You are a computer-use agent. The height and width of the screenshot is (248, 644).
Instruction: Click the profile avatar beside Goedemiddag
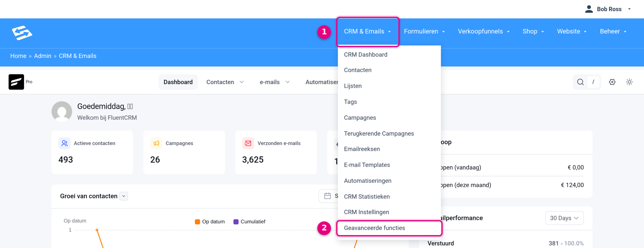point(62,111)
